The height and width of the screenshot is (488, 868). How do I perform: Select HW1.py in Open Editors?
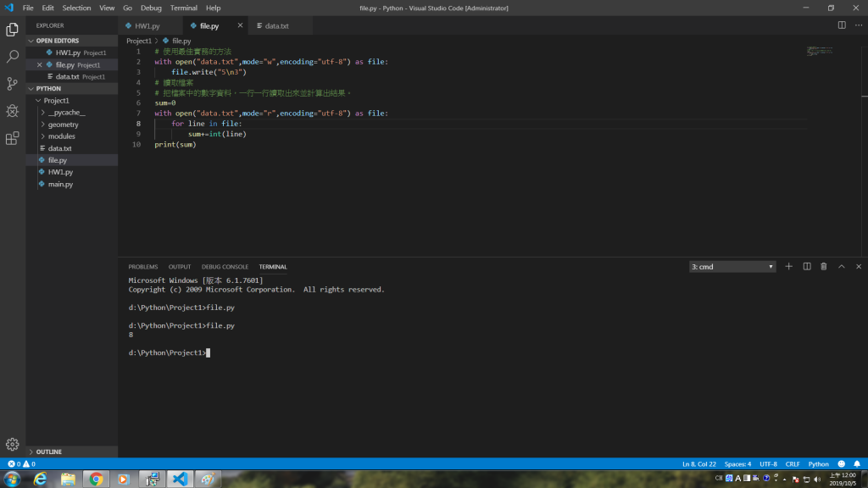pos(68,53)
